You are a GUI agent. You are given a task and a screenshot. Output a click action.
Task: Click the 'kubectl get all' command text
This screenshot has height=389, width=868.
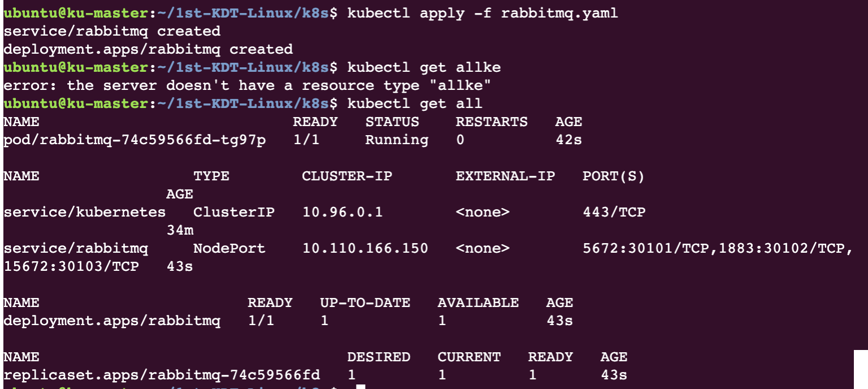coord(415,103)
